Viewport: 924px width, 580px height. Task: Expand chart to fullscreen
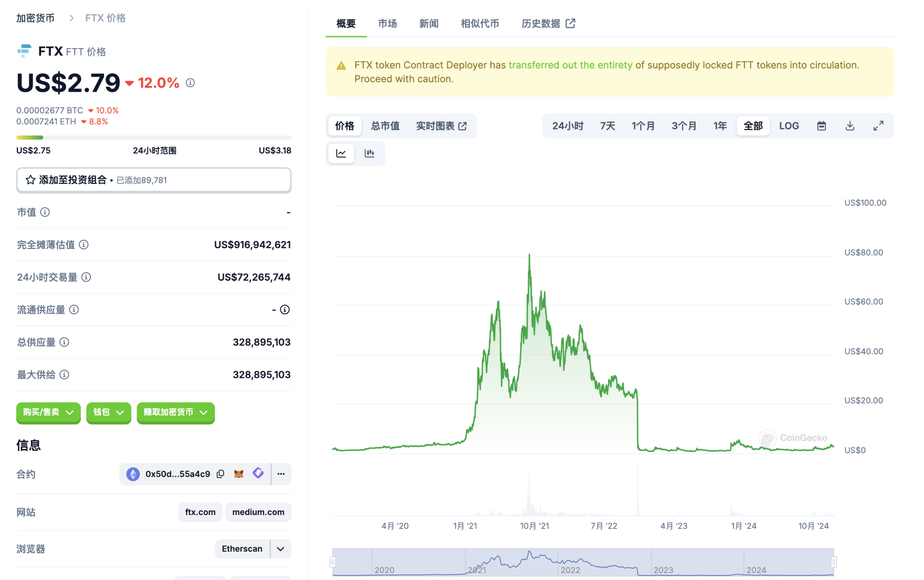[x=878, y=126]
